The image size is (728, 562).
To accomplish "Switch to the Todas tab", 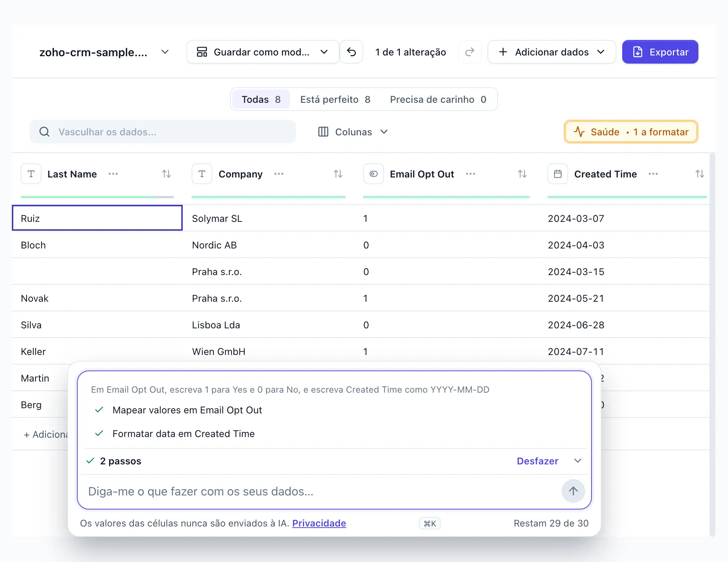I will coord(261,99).
